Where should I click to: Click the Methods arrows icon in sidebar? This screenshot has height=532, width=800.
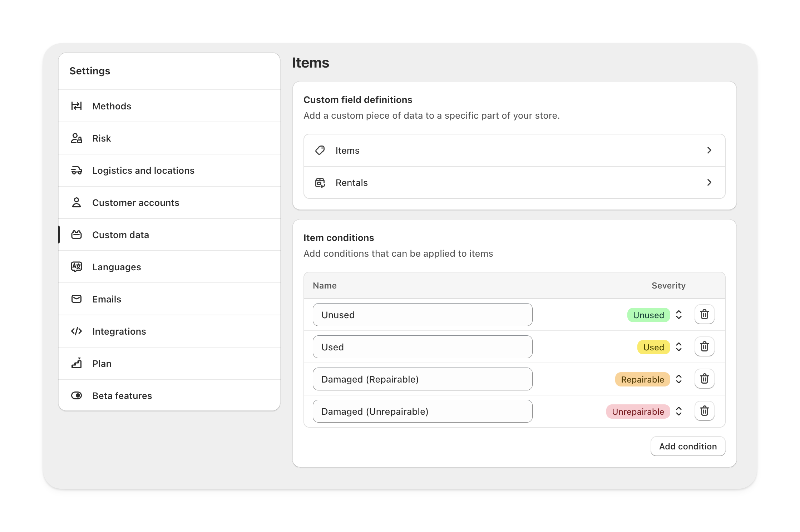pos(76,106)
